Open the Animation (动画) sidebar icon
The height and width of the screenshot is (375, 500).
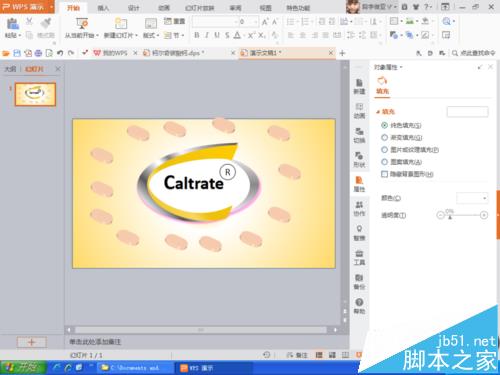point(359,111)
